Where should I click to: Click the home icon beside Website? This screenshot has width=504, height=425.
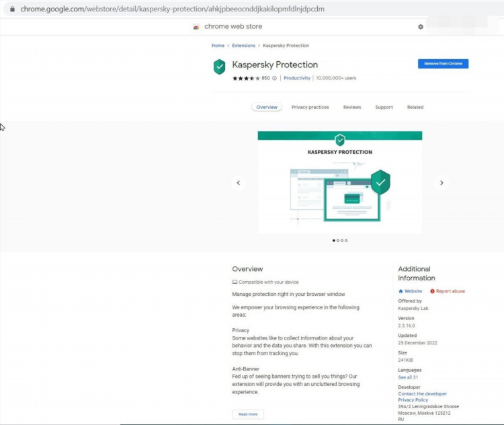point(401,291)
